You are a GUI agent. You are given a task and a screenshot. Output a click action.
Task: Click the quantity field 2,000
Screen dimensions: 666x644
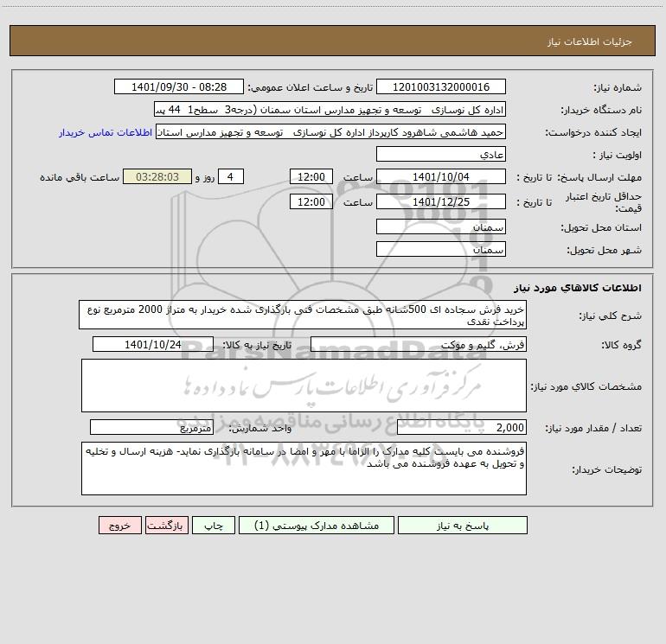click(x=462, y=427)
